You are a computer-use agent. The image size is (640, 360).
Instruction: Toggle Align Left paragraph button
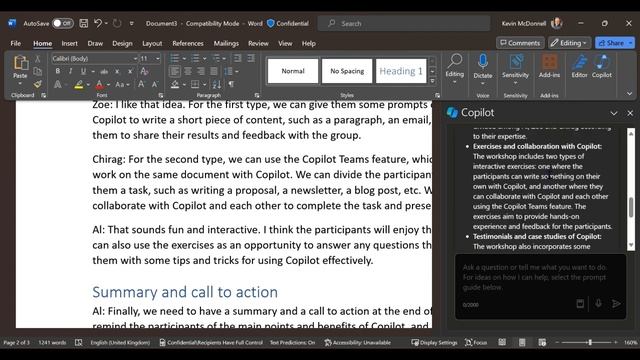click(x=175, y=71)
